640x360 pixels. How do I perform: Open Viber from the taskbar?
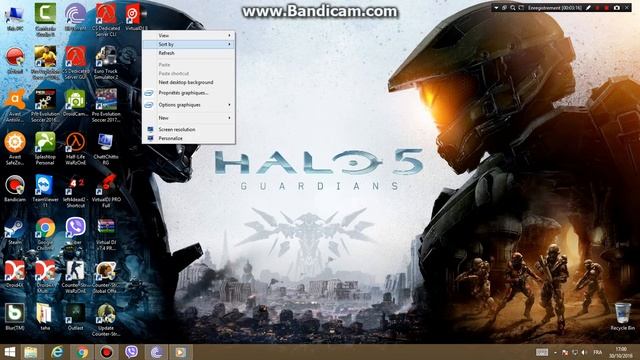(131, 352)
